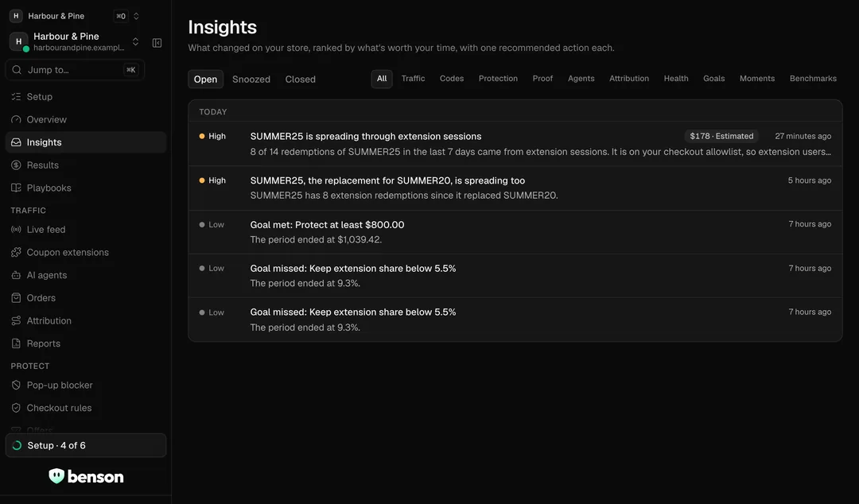Filter insights by Goals
The width and height of the screenshot is (859, 504).
point(713,79)
